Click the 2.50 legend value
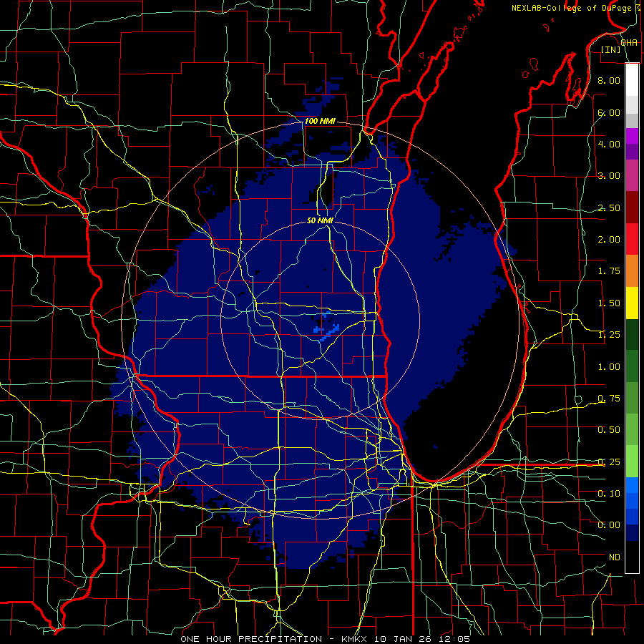Viewport: 644px width, 644px height. pyautogui.click(x=609, y=208)
